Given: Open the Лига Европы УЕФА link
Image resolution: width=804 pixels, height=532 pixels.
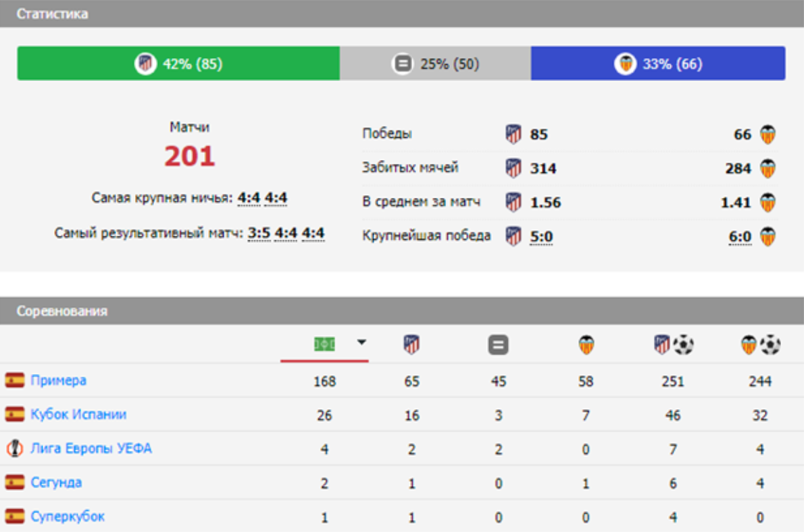Looking at the screenshot, I should click(91, 448).
